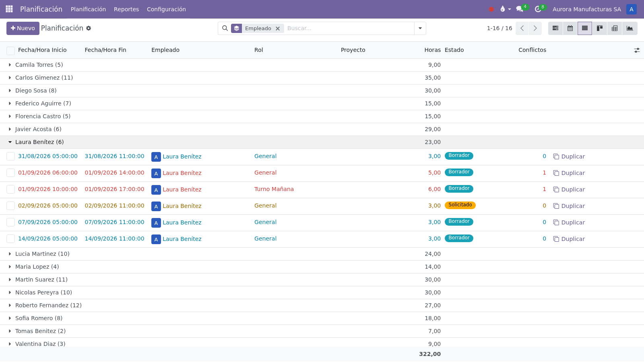Screen dimensions: 644x362
Task: Open the activities clock icon
Action: (538, 9)
